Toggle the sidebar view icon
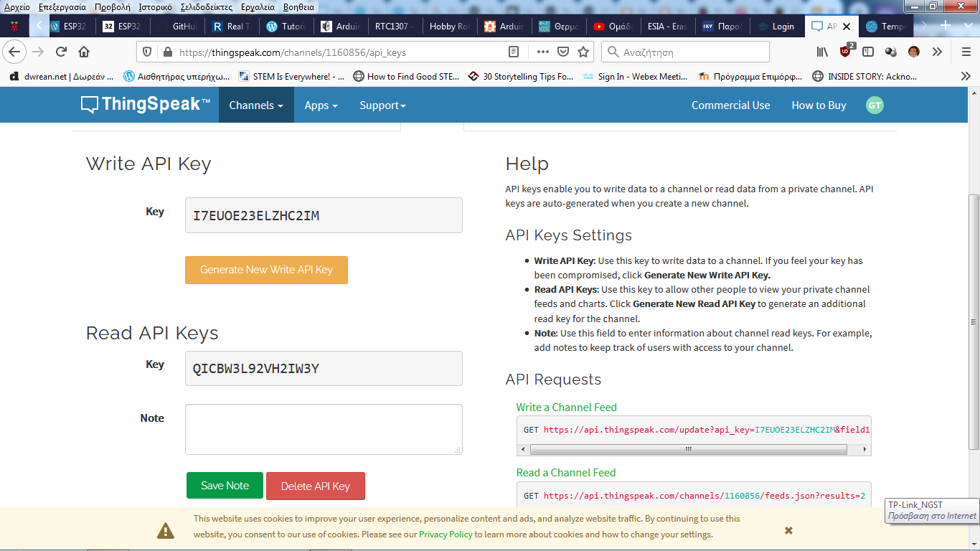Screen dimensions: 980x551 point(868,52)
